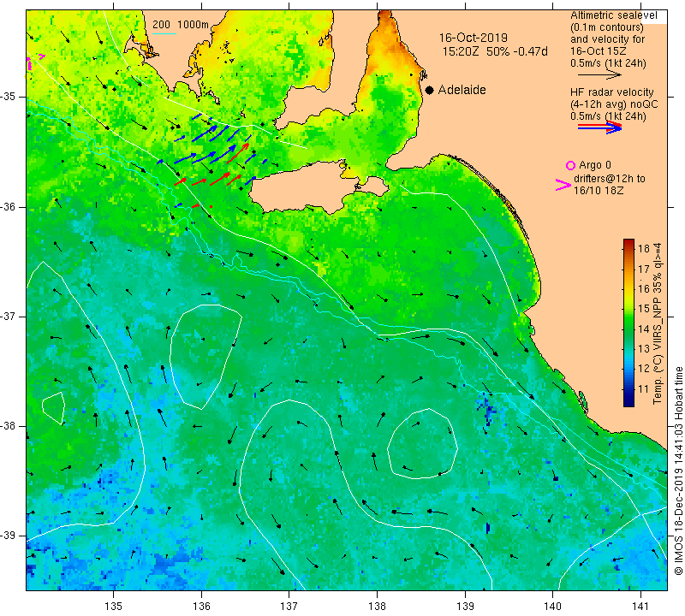Click the Adelaide city marker dot
Image resolution: width=685 pixels, height=616 pixels.
[430, 90]
